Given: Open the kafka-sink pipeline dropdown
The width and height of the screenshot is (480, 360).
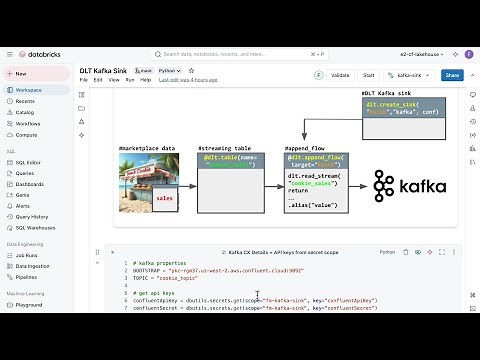Looking at the screenshot, I should (x=409, y=75).
